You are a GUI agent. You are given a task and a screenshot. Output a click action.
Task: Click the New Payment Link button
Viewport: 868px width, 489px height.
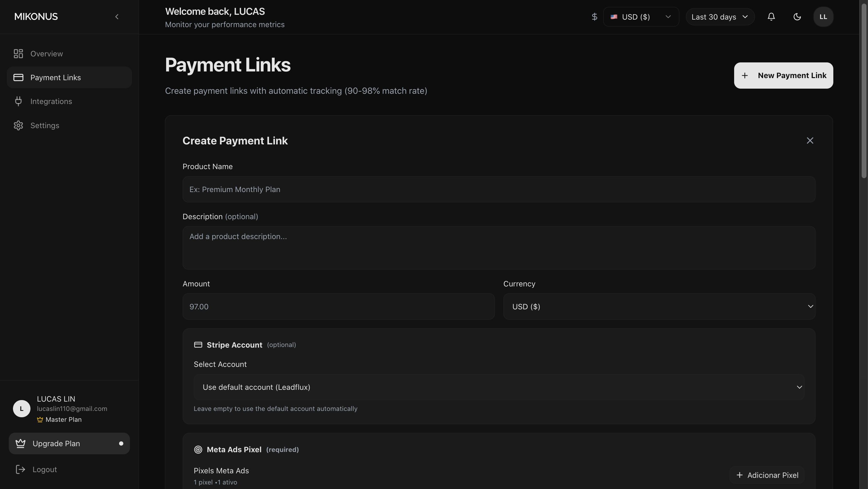tap(783, 75)
